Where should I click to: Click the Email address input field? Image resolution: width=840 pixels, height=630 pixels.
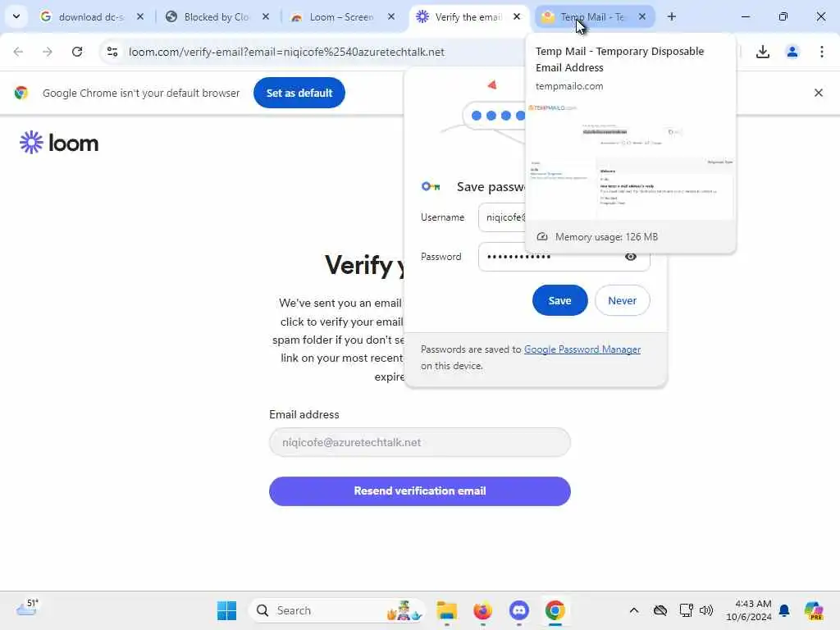point(419,442)
